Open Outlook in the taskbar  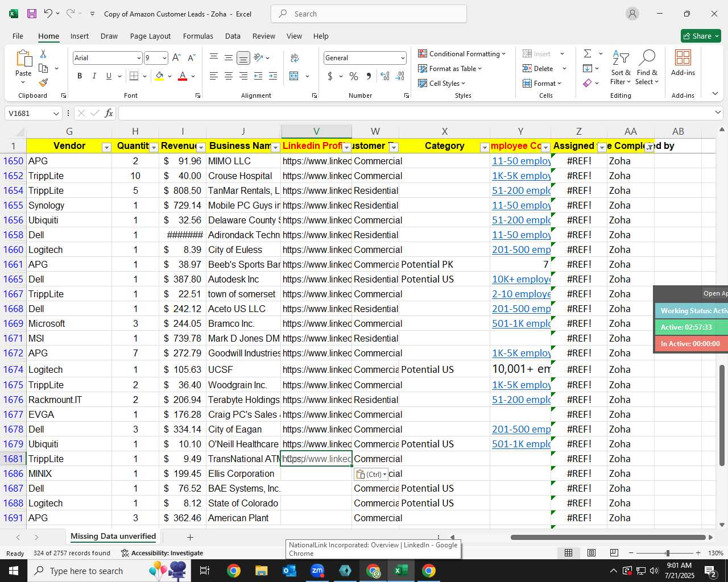289,571
